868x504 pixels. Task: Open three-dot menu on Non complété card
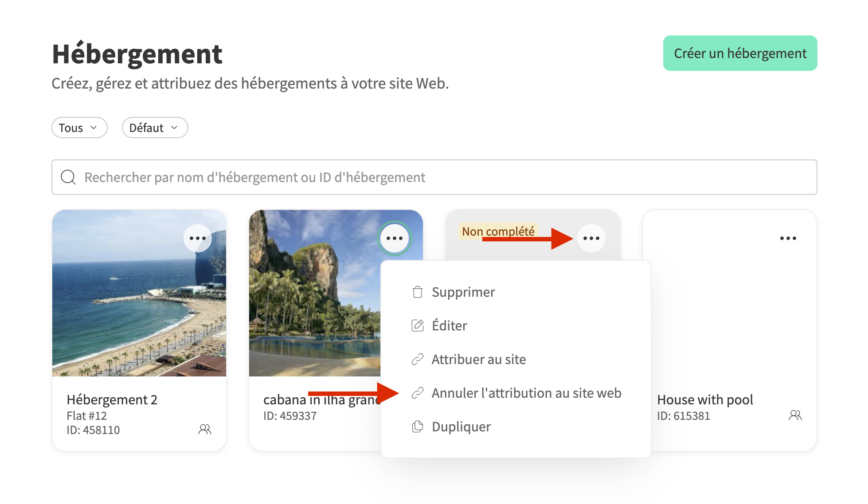tap(591, 238)
